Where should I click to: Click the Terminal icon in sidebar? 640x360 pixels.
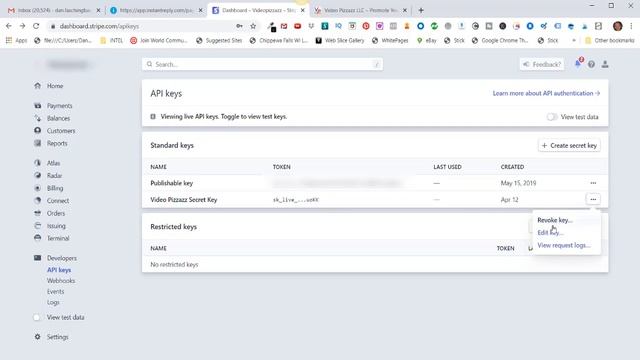point(38,238)
